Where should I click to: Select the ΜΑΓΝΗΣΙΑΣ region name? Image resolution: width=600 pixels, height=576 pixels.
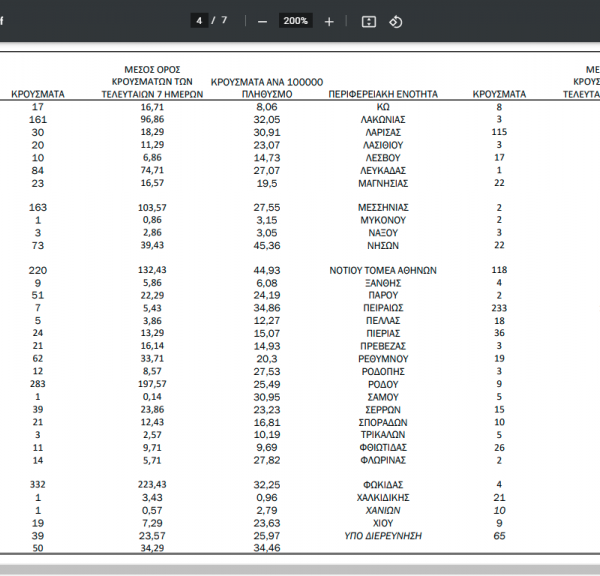[383, 184]
